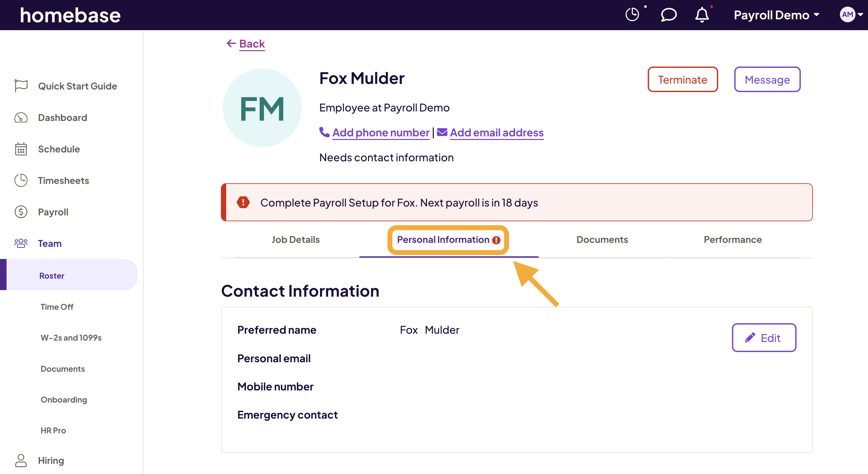Open Timesheets using the clock icon

click(21, 180)
